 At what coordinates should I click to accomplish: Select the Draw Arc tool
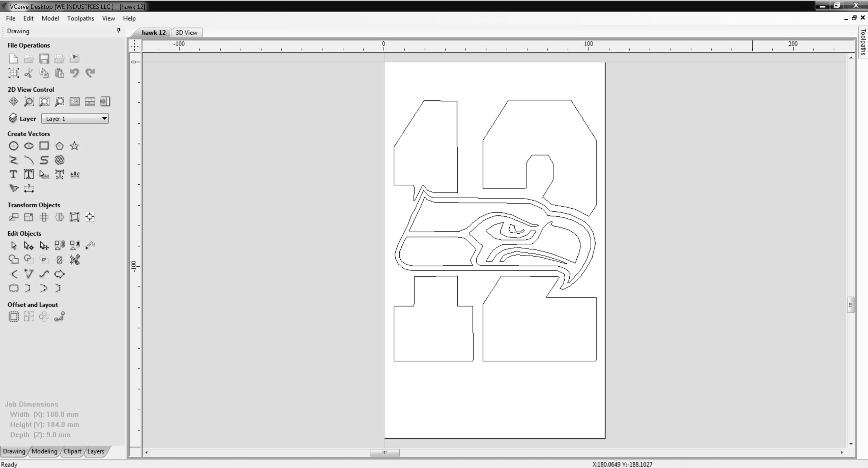29,160
